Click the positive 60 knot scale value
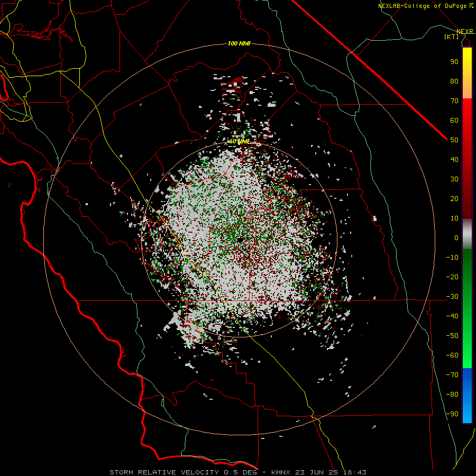476x476 pixels. click(454, 121)
